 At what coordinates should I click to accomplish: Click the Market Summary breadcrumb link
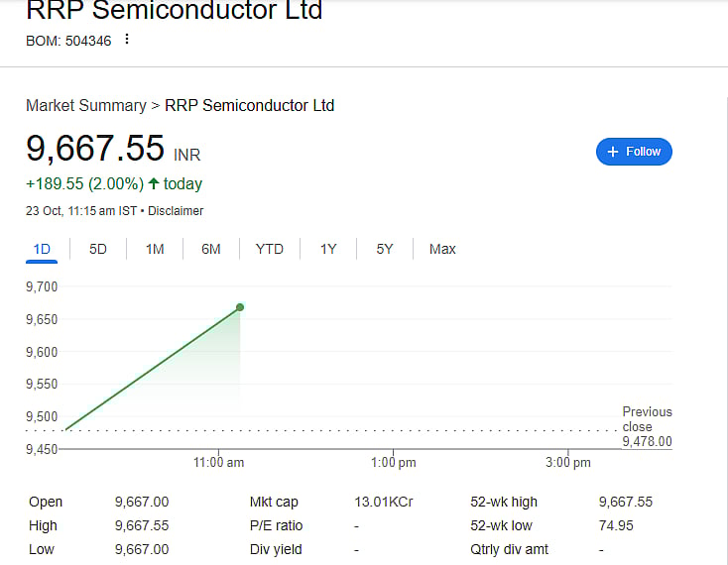tap(83, 105)
